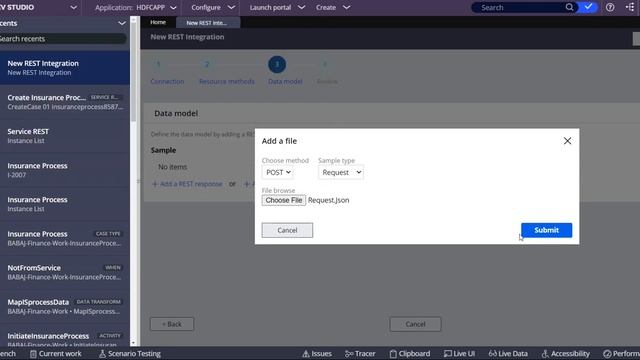This screenshot has height=360, width=640.
Task: Click the Request.json file name text
Action: pos(329,200)
